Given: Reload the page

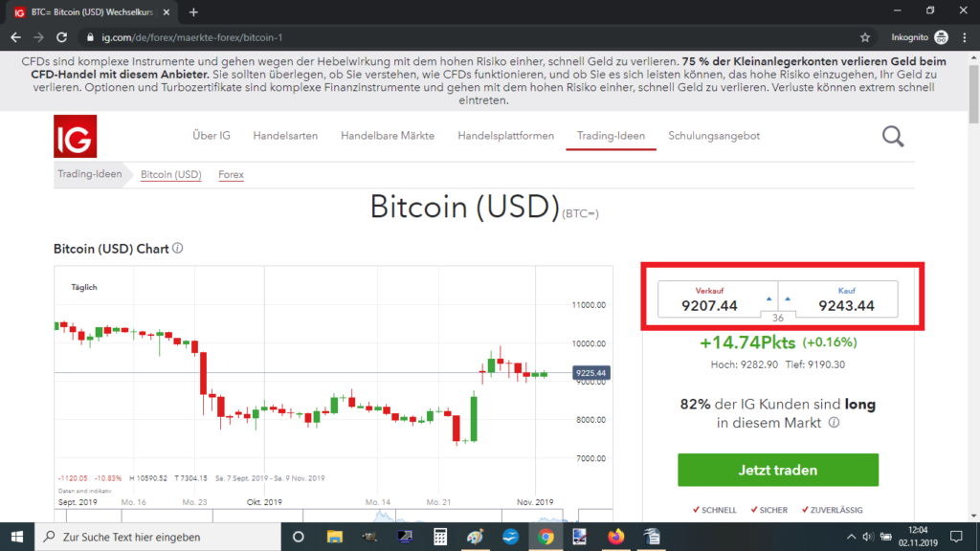Looking at the screenshot, I should click(61, 37).
